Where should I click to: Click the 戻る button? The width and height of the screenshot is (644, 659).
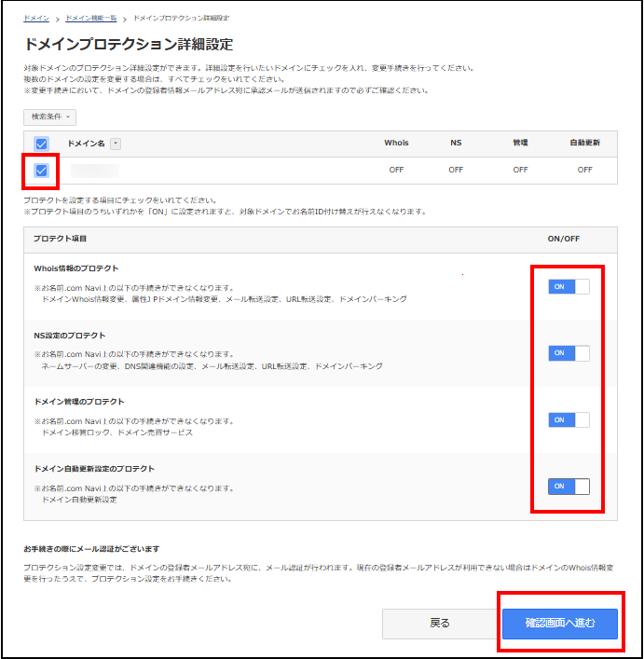[439, 624]
